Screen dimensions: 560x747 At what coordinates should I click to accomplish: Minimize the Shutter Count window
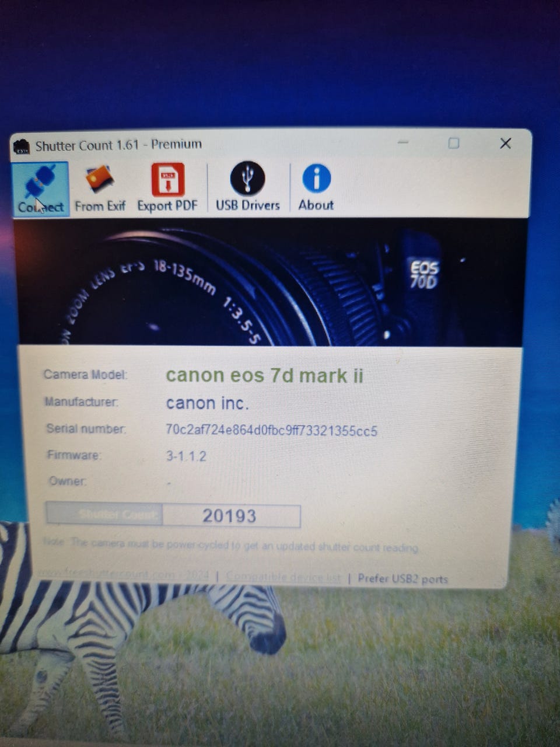(403, 142)
